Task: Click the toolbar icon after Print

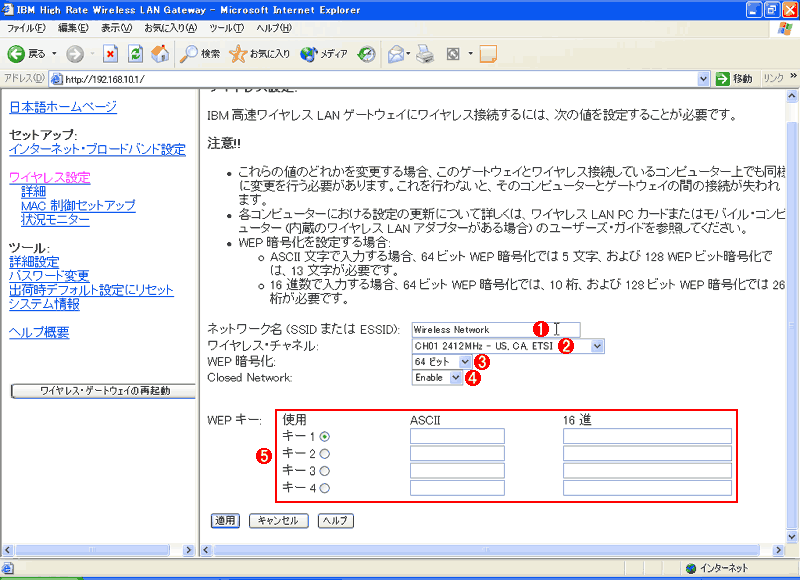Action: (453, 54)
